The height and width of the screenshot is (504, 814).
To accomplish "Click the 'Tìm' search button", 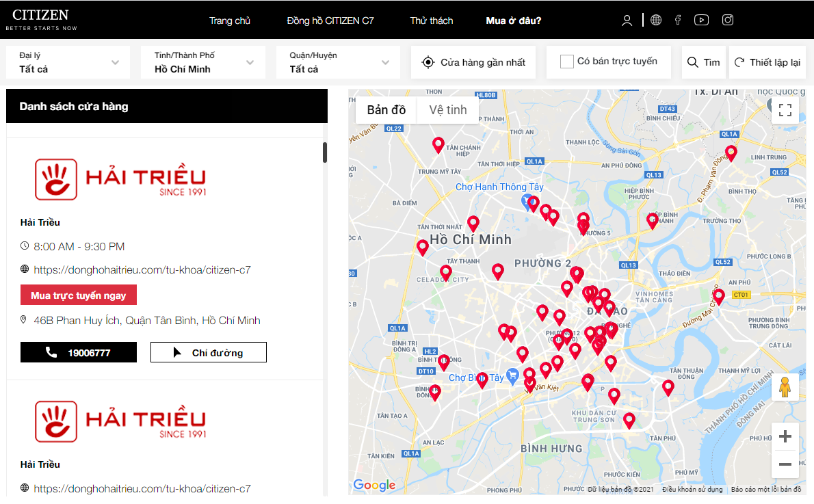I will [703, 62].
